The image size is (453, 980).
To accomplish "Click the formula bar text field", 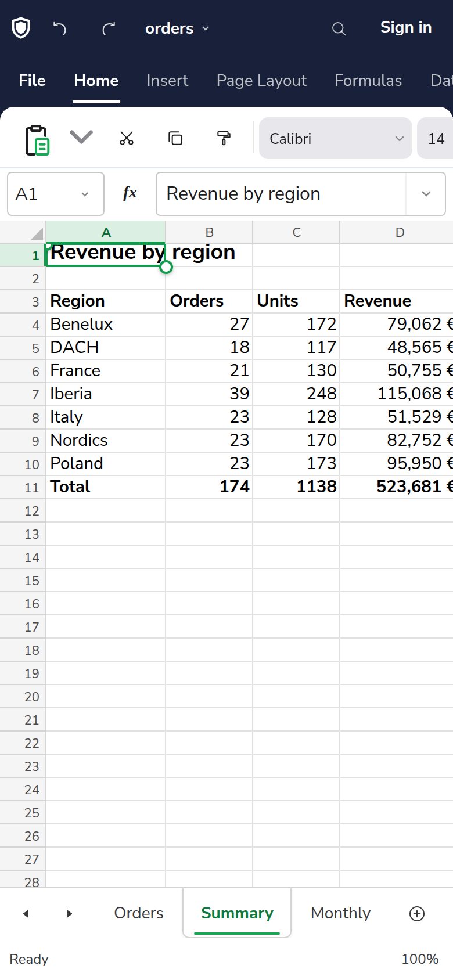I will point(281,194).
